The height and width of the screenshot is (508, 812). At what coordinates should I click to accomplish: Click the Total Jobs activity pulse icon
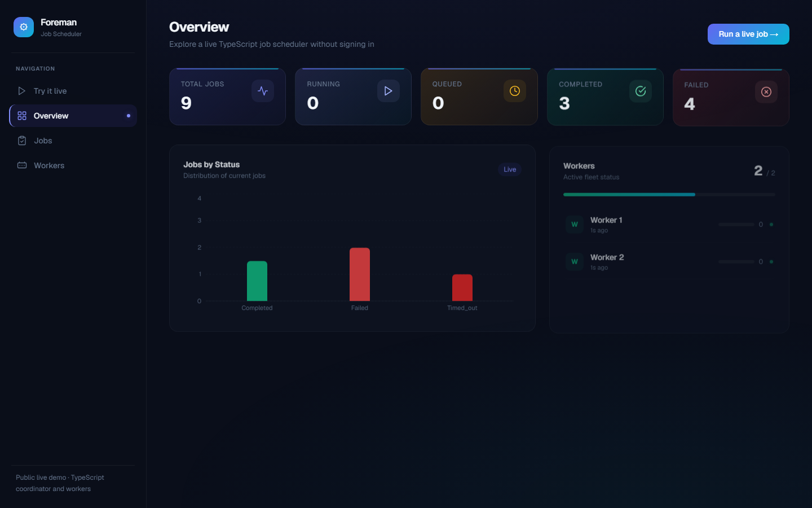coord(263,91)
